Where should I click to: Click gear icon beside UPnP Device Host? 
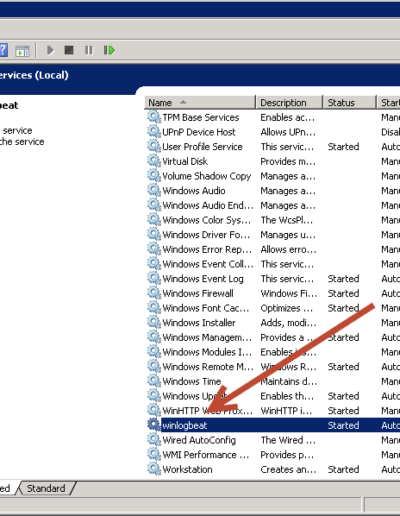coord(154,131)
